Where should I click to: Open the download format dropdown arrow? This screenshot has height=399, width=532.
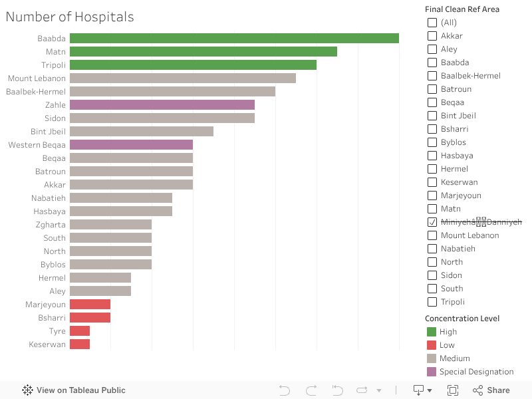[x=430, y=390]
